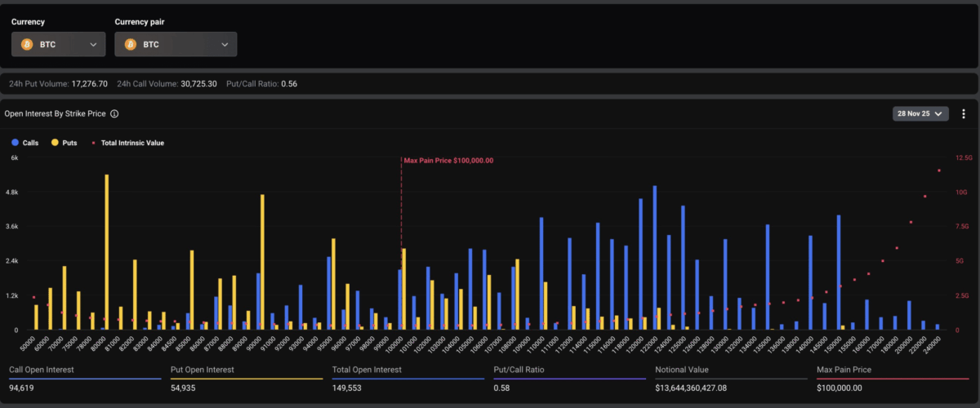The image size is (980, 408).
Task: Hide the Total Intrinsic Value series label
Action: (132, 143)
